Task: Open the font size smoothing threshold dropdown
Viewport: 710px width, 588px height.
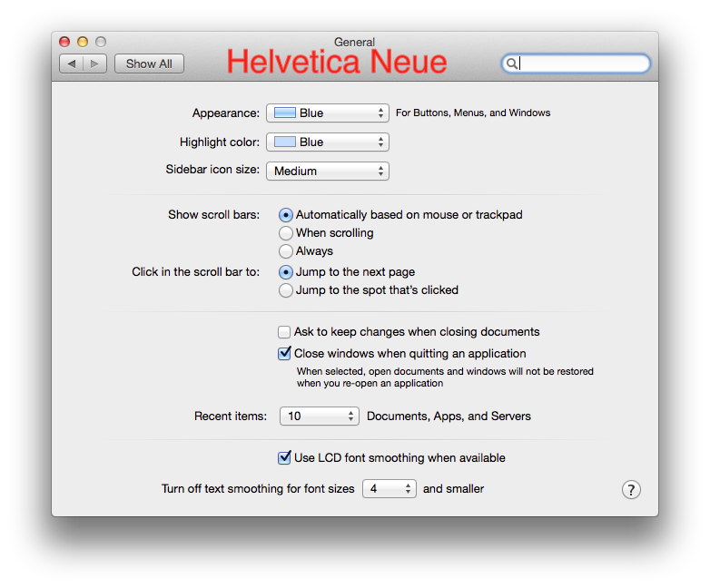Action: [389, 489]
